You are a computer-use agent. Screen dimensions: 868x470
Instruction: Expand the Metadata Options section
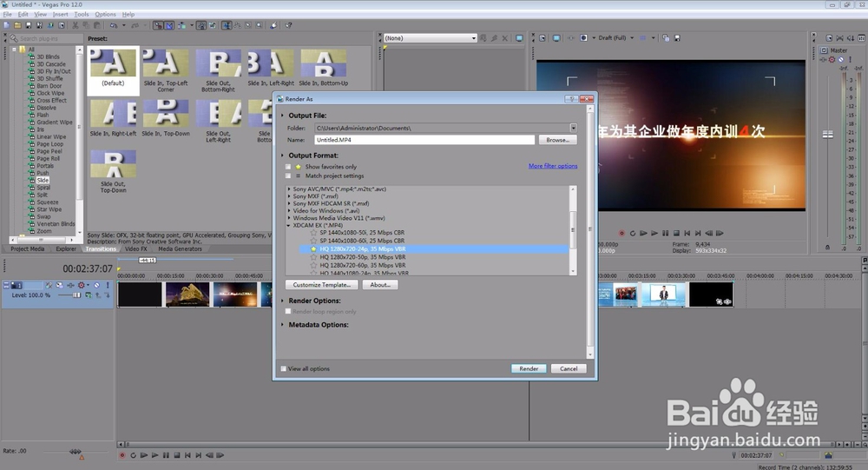[x=282, y=325]
